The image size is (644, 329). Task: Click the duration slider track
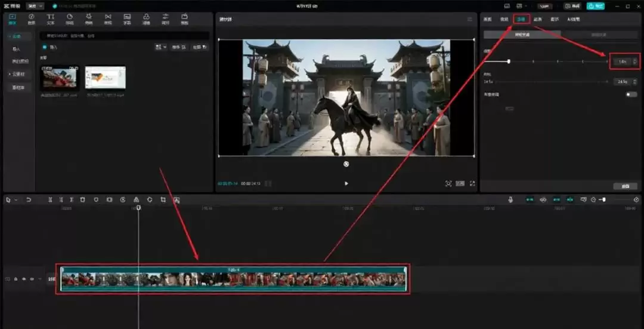coord(552,82)
